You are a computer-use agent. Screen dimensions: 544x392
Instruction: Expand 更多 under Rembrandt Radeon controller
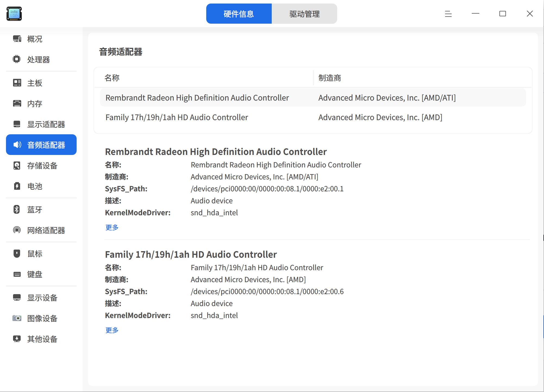(112, 227)
